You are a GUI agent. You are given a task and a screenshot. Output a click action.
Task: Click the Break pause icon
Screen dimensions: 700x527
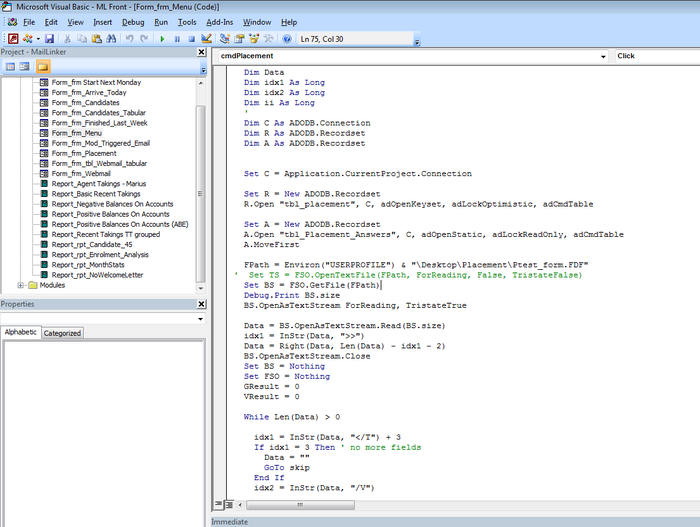(177, 39)
